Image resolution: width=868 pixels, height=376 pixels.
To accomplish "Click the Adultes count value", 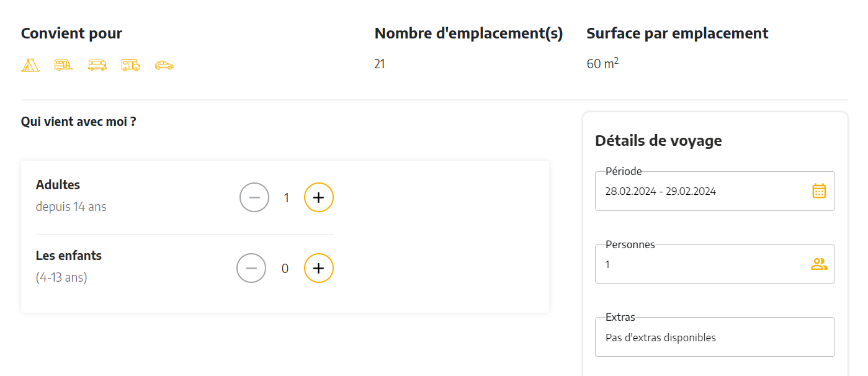I will tap(287, 198).
